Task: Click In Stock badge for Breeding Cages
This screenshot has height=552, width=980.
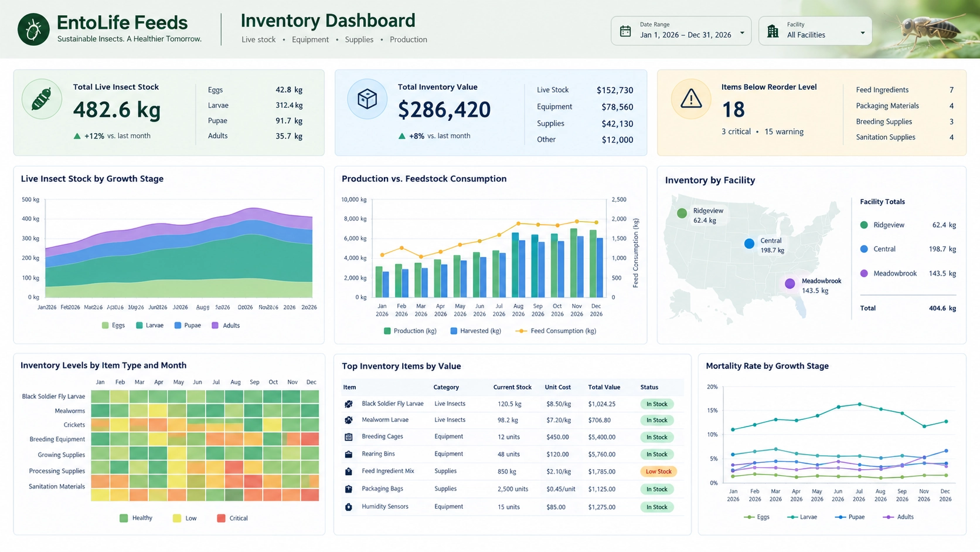Action: click(656, 438)
